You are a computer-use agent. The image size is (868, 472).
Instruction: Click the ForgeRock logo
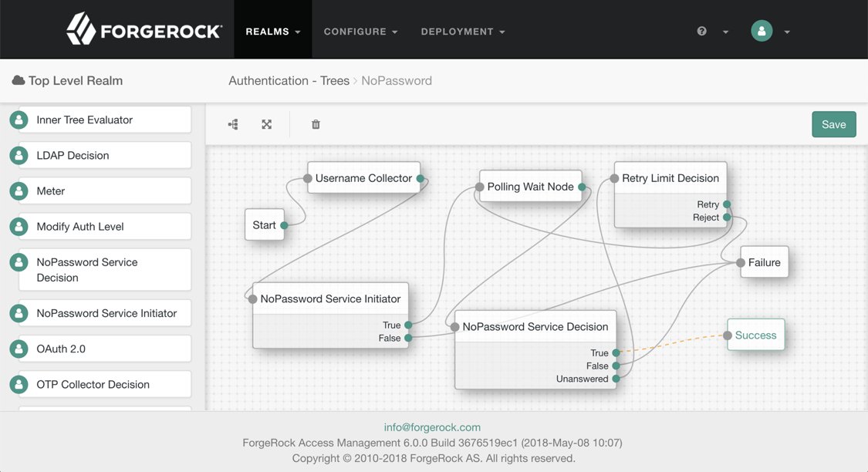[x=144, y=29]
